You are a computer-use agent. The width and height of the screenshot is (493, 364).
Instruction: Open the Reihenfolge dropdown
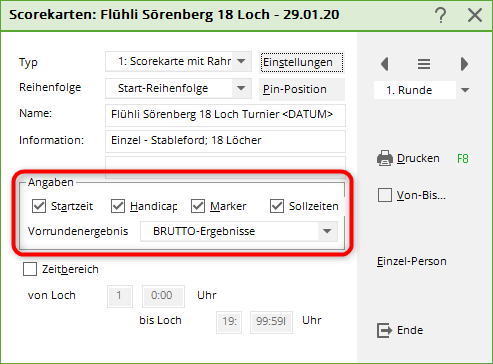241,88
